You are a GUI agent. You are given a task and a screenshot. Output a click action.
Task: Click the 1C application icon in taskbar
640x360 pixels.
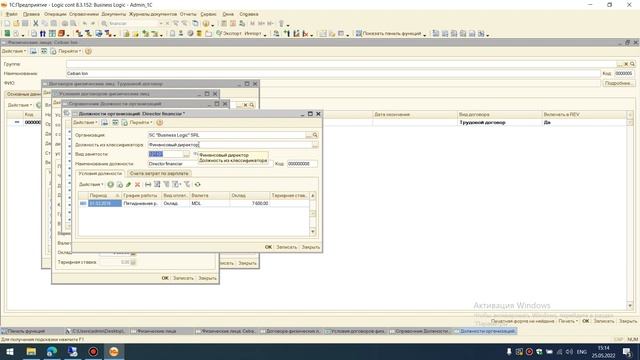pyautogui.click(x=113, y=351)
